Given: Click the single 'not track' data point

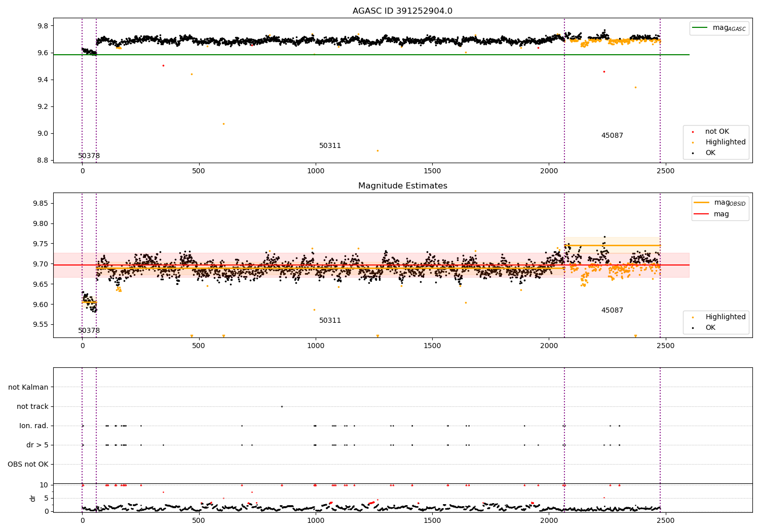Looking at the screenshot, I should [282, 406].
